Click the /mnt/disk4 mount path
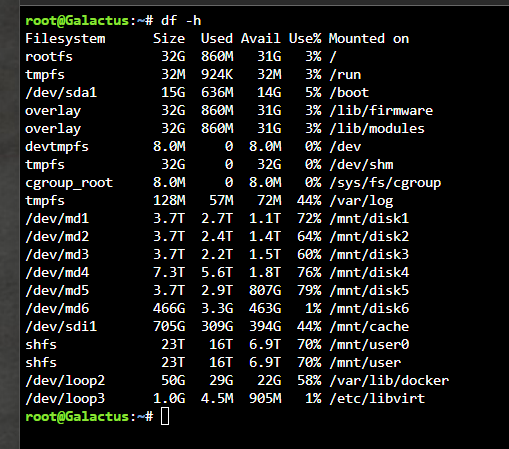 click(x=369, y=272)
